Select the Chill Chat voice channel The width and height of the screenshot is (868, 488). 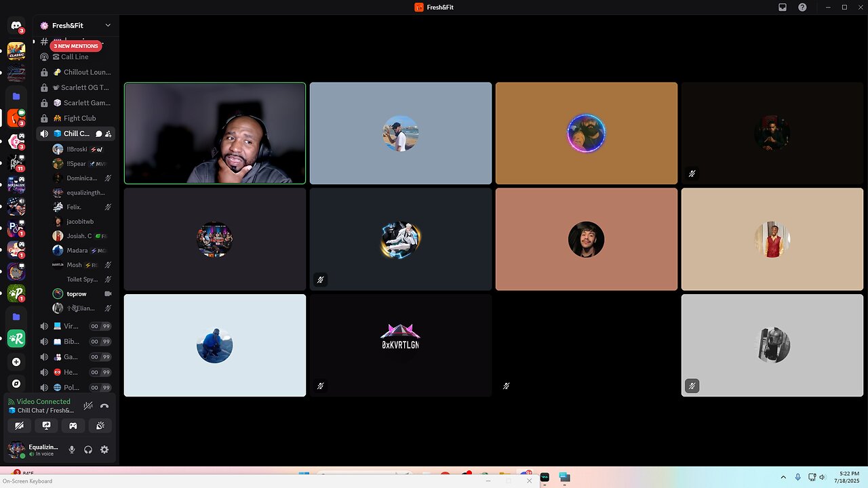(75, 134)
